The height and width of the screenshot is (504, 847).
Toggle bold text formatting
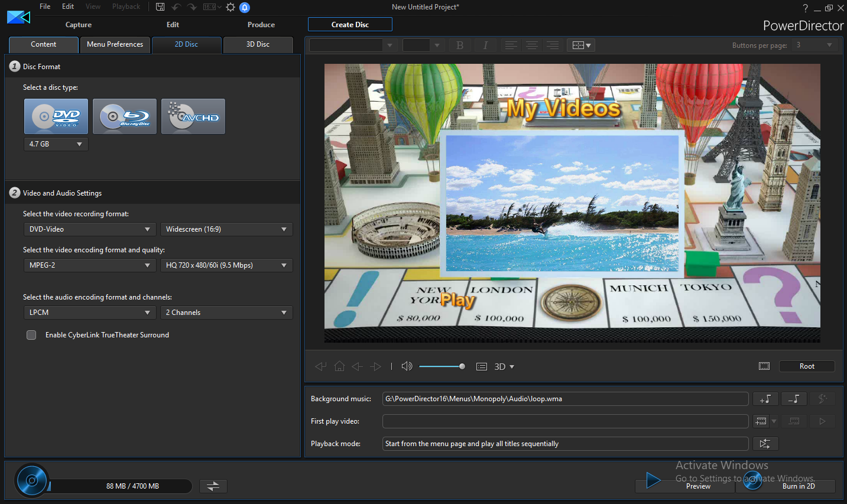coord(460,45)
